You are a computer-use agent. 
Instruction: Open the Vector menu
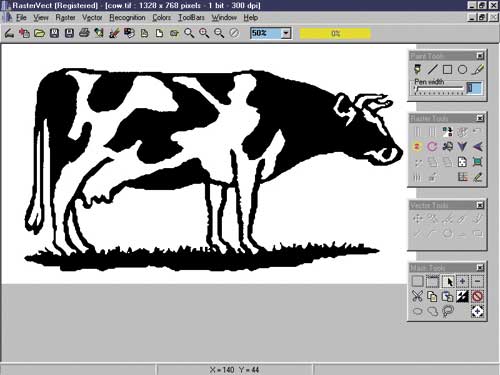click(x=92, y=17)
